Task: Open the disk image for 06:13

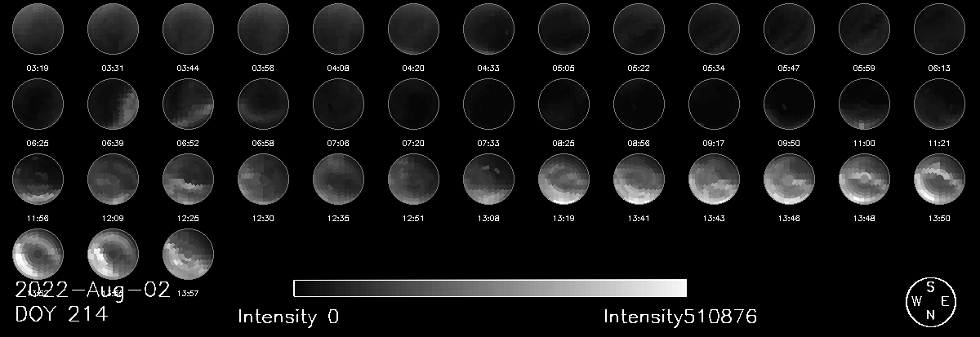Action: 939,29
